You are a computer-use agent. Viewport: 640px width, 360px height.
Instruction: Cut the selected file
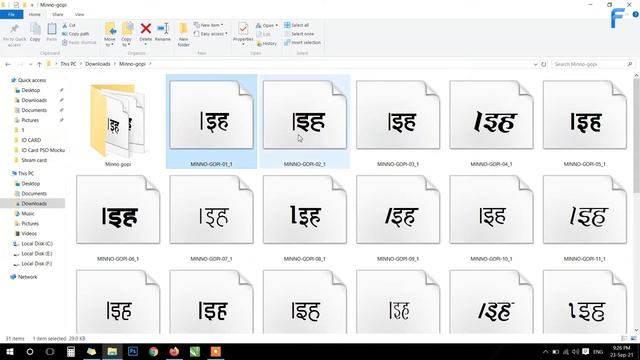[69, 25]
